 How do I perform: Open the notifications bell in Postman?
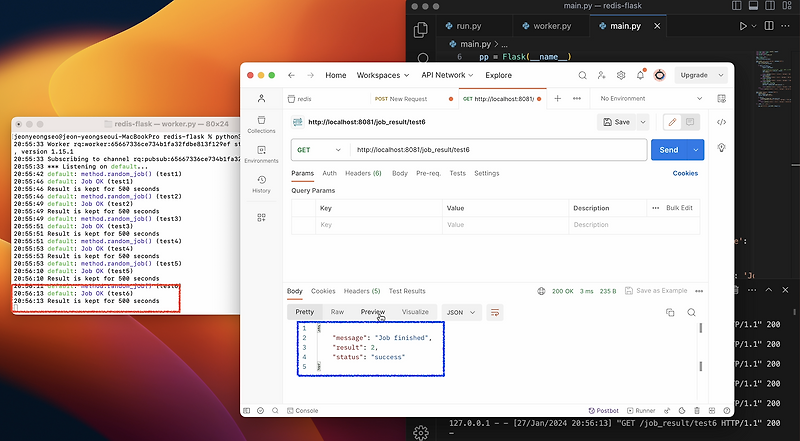tap(640, 75)
